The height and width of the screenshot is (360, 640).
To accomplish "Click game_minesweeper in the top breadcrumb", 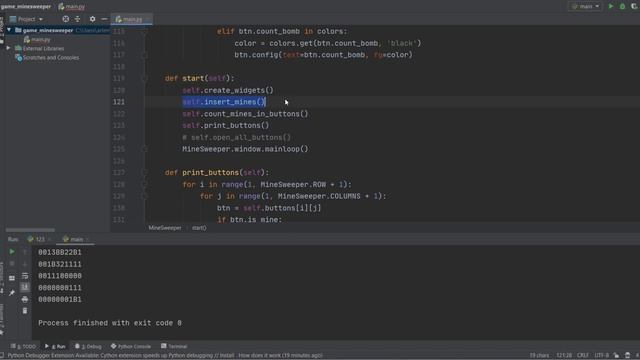I will (x=26, y=7).
